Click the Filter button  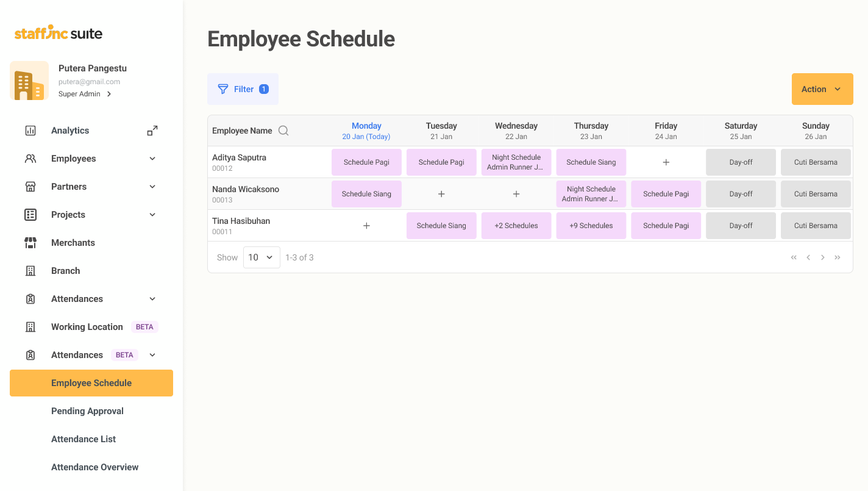coord(243,89)
